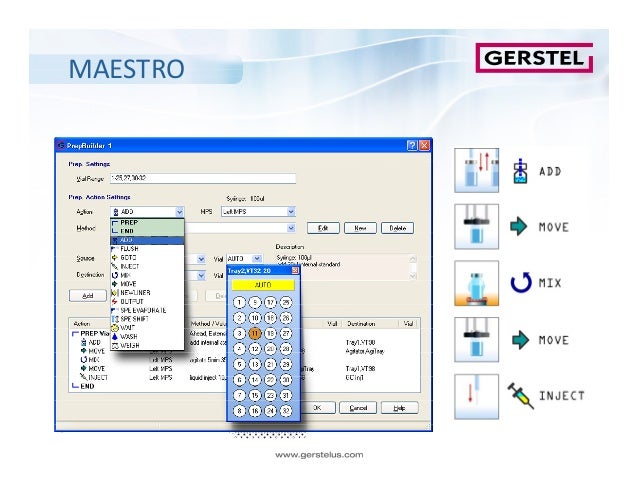The image size is (638, 493).
Task: Open the Source Vial AUTO dropdown
Action: (x=244, y=259)
